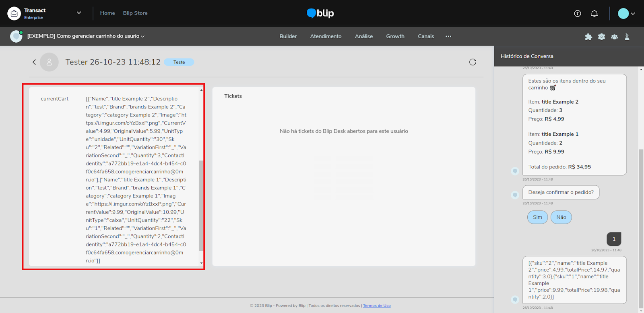Expand the bot name dropdown
Screen dimensions: 644x313
(x=142, y=36)
